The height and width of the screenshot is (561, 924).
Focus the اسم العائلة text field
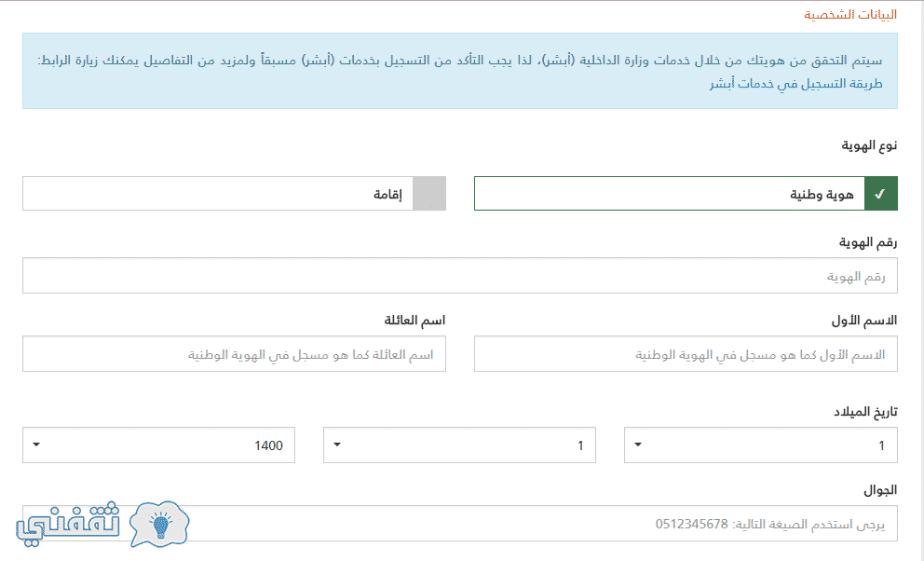(234, 353)
